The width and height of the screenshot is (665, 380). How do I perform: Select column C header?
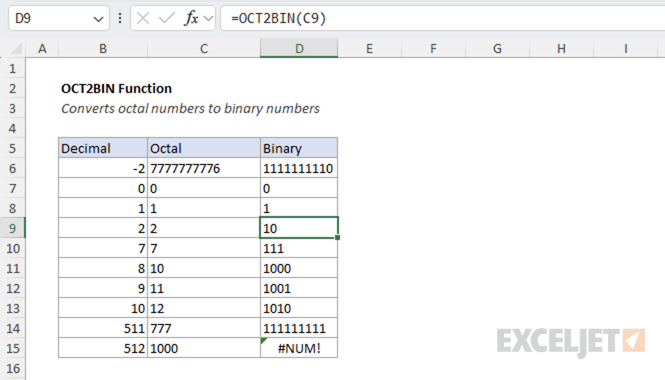(204, 49)
